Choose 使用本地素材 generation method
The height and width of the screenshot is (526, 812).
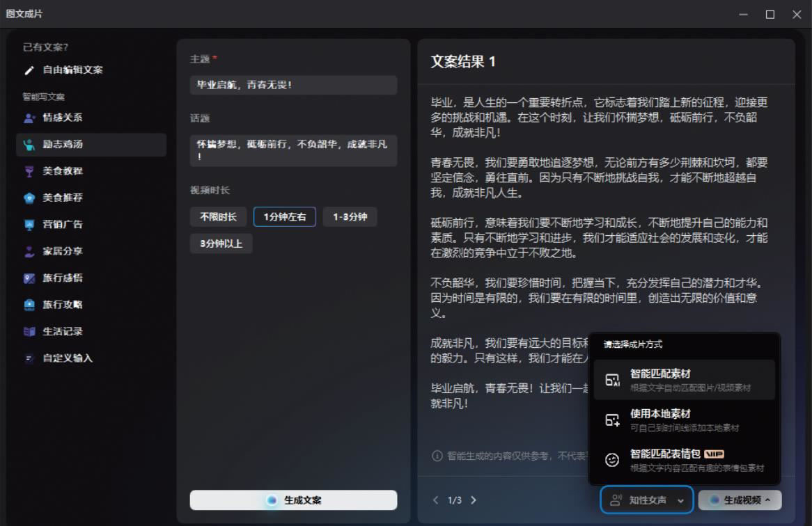tap(684, 420)
